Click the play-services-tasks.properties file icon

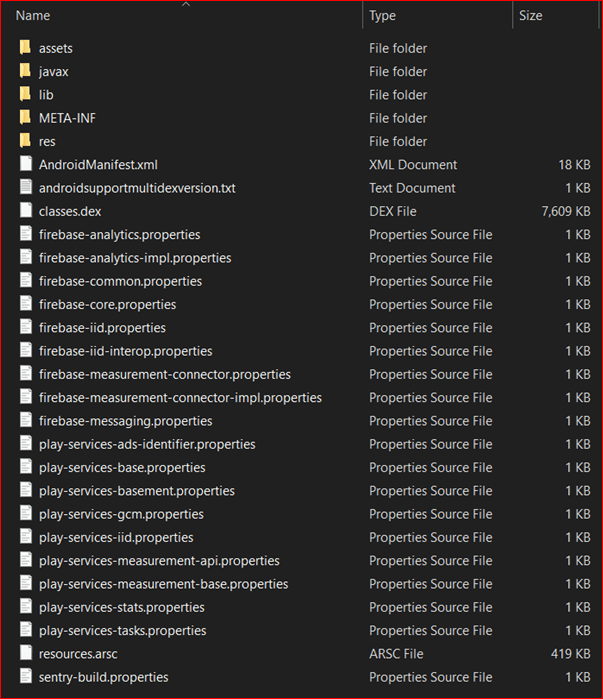click(x=26, y=629)
